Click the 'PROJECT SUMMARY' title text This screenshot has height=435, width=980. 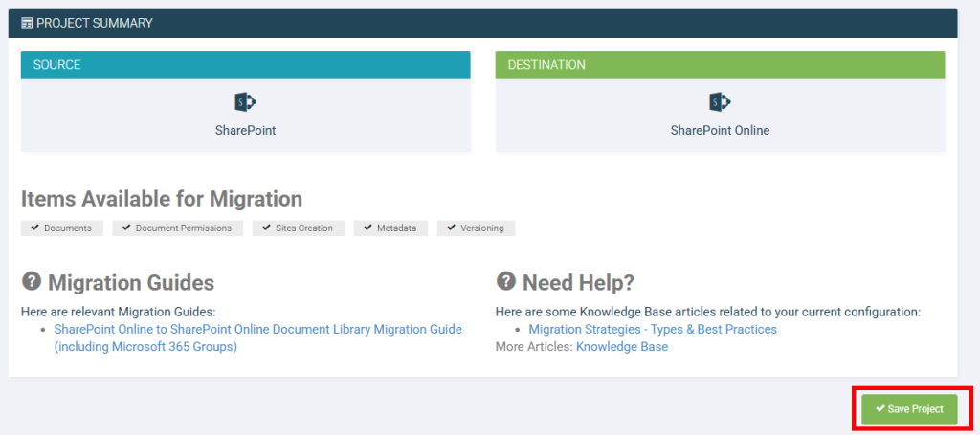click(x=95, y=24)
